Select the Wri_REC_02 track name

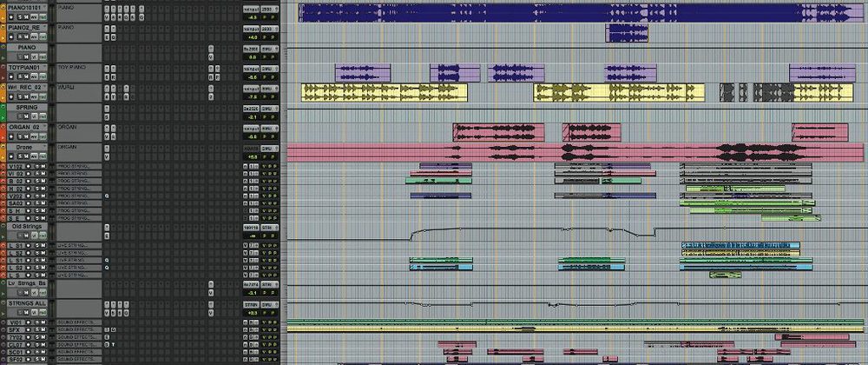click(24, 87)
